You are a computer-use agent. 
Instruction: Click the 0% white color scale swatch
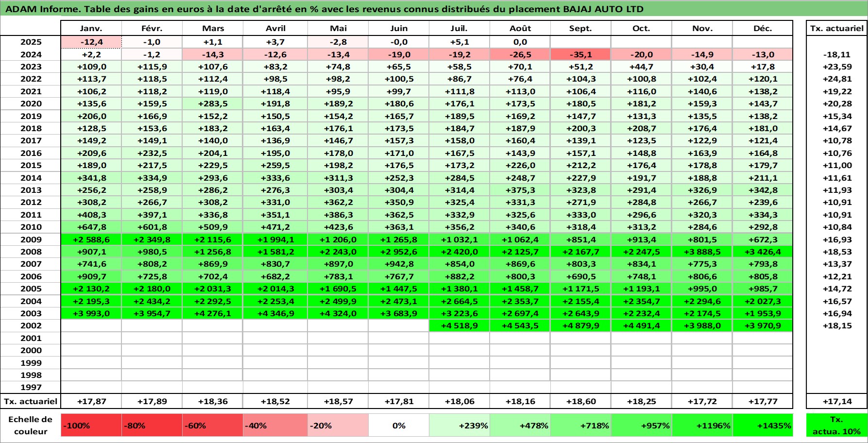pos(399,426)
